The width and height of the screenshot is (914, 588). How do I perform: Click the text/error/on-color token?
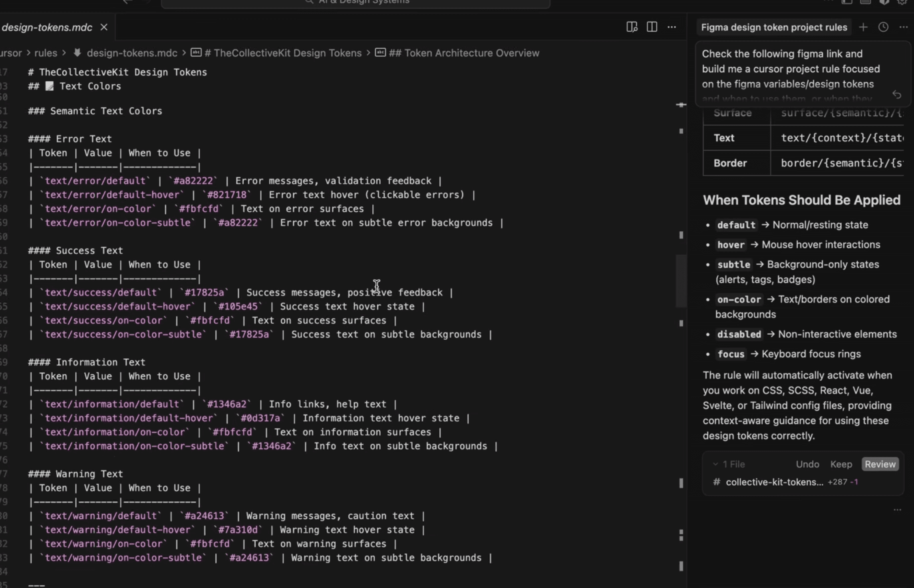pos(98,209)
